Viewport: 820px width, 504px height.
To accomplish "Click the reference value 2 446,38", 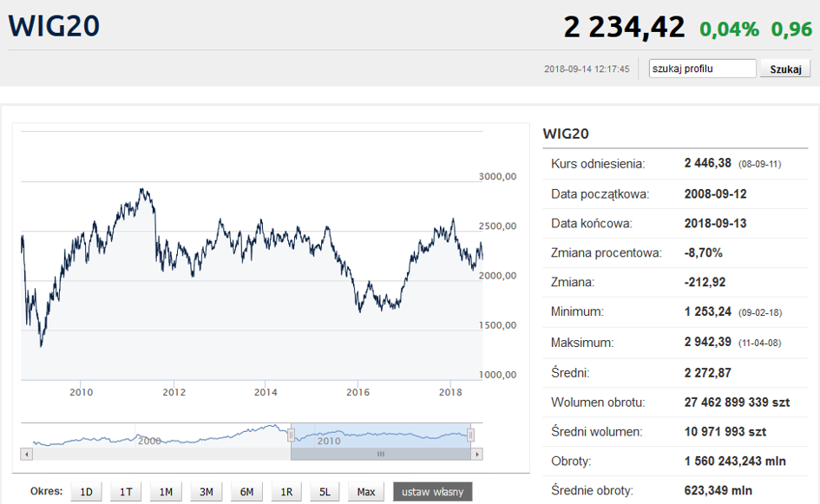I will click(707, 163).
